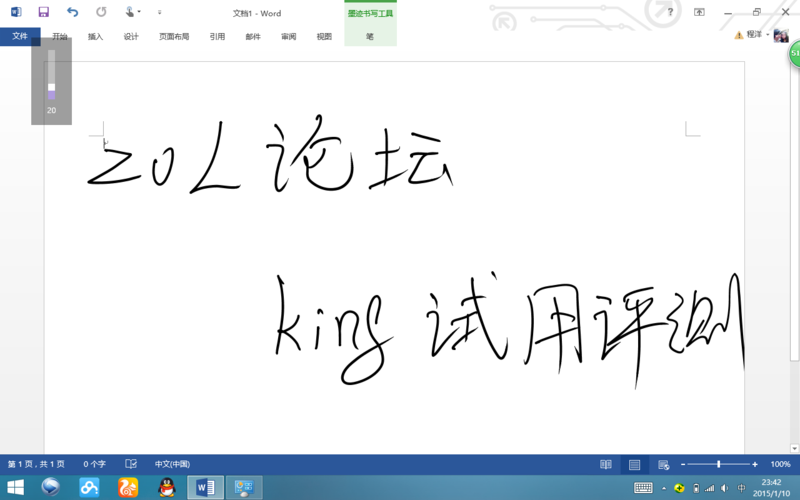Open Ribbon Display Options button
Screen dimensions: 800x500
[x=699, y=12]
